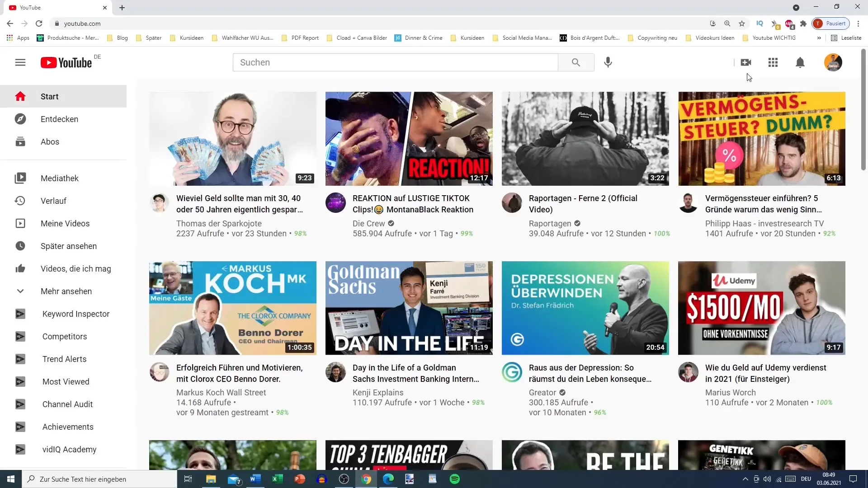Viewport: 868px width, 488px height.
Task: Open vidIQ Achievements
Action: point(63,427)
